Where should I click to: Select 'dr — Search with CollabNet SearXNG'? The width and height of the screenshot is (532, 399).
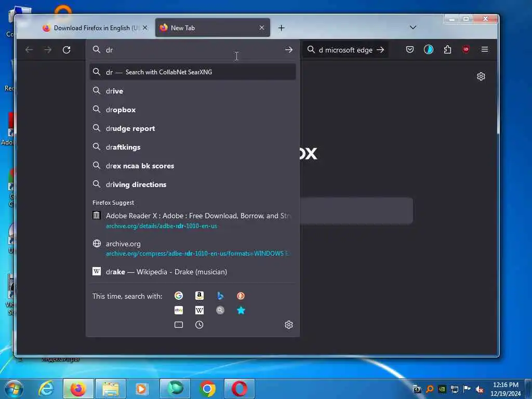tap(192, 72)
